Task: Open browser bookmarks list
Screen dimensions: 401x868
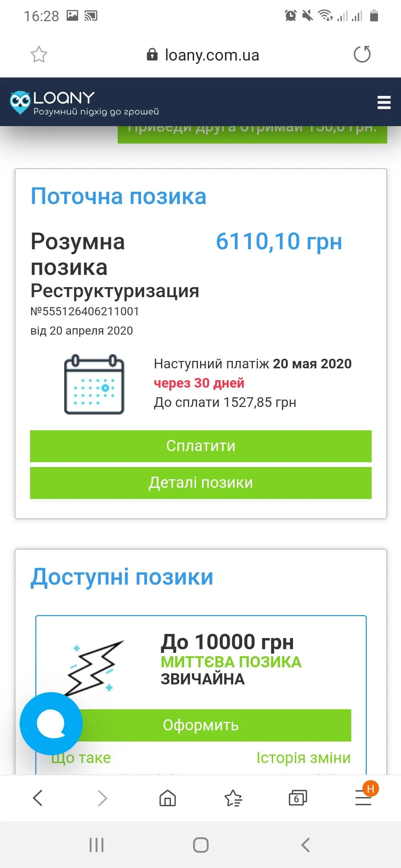Action: 233,798
